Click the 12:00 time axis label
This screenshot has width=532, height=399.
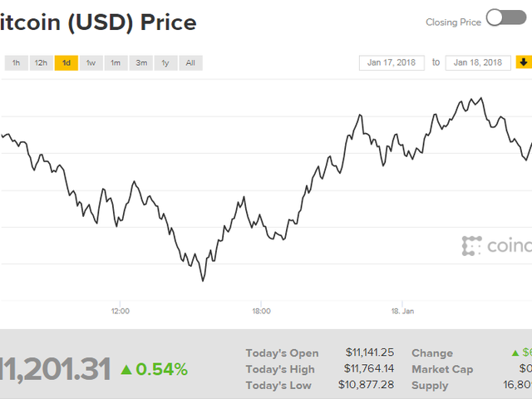tap(121, 311)
